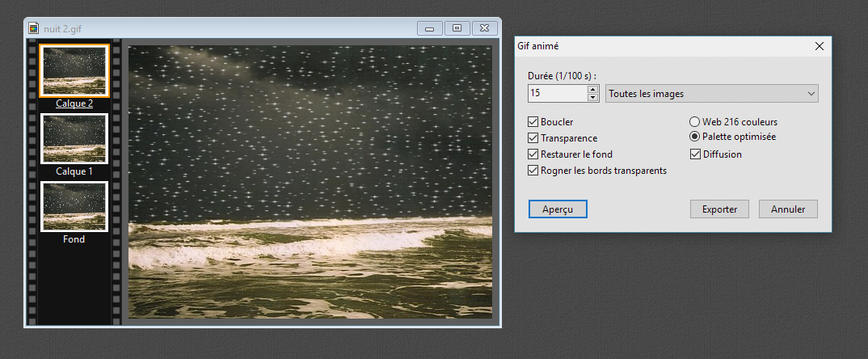Toggle the Boucler checkbox

click(533, 122)
